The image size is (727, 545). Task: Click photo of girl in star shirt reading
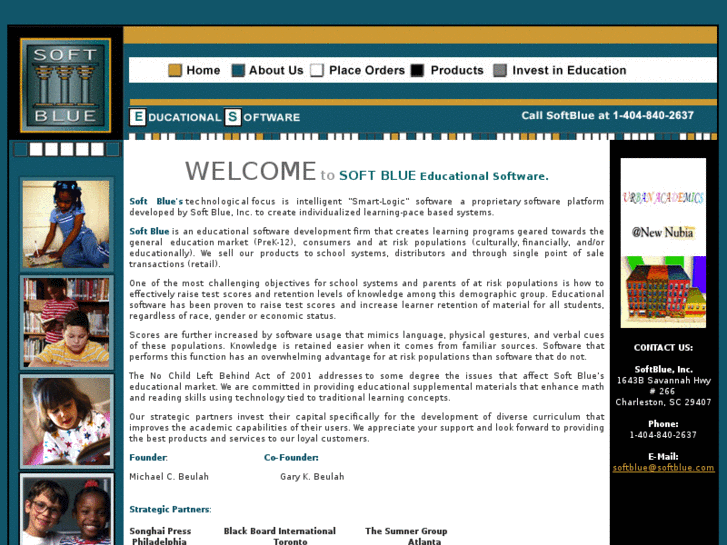(x=66, y=422)
